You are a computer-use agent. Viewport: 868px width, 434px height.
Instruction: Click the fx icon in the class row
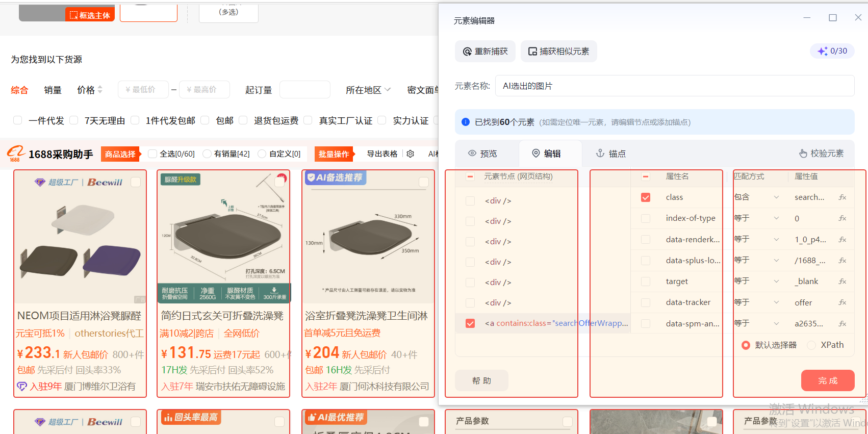click(x=843, y=197)
